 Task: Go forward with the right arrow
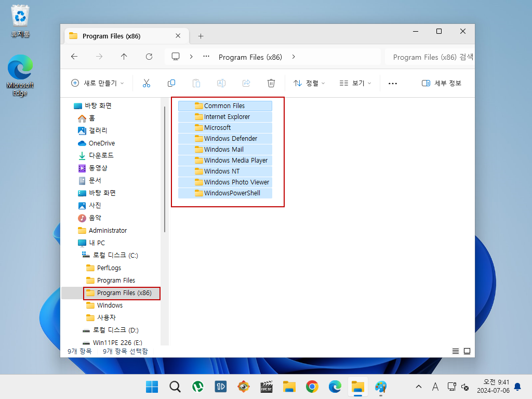(x=99, y=57)
